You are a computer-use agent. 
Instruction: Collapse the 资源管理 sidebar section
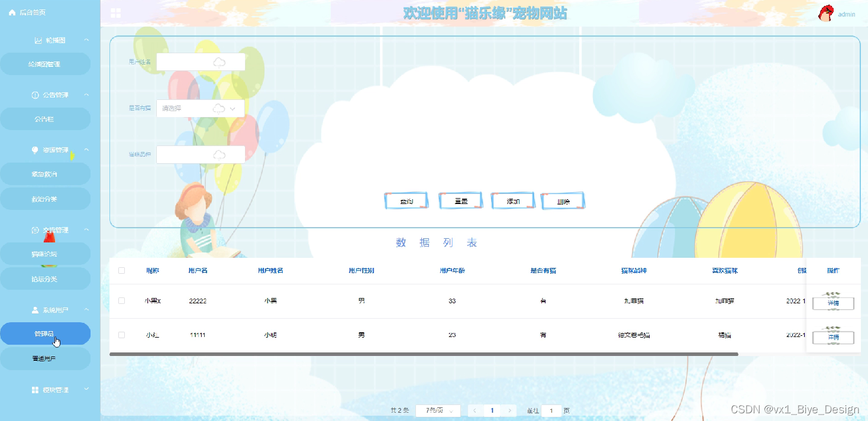point(86,150)
